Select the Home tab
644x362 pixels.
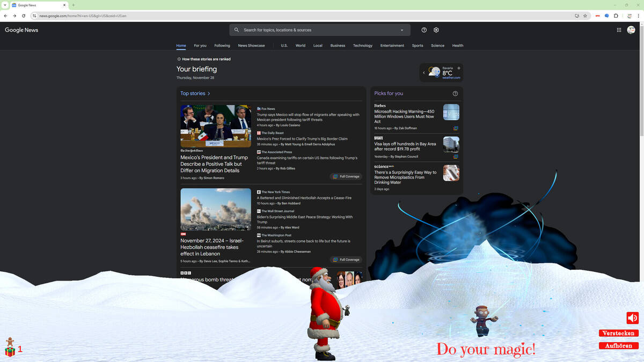pos(181,46)
